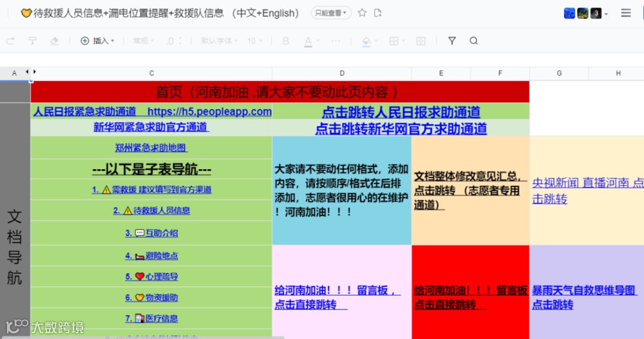Open the 常规 number format dropdown
The width and height of the screenshot is (644, 339).
(143, 41)
